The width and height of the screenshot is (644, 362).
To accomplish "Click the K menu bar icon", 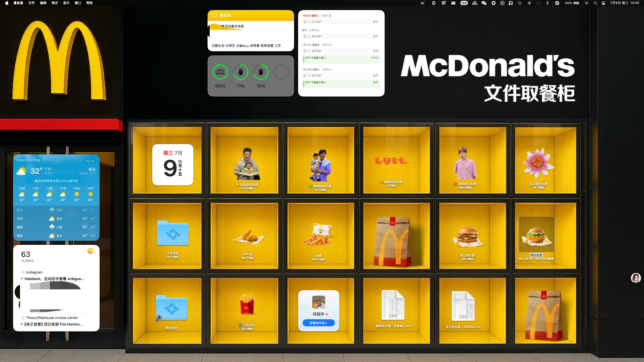I will pyautogui.click(x=423, y=3).
